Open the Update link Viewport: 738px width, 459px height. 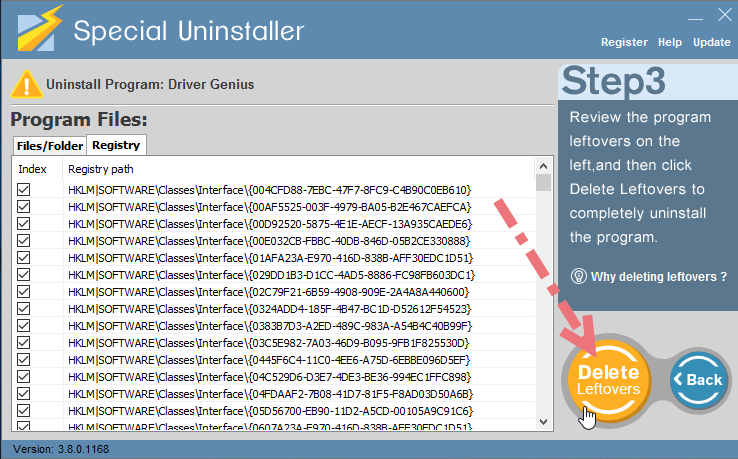(712, 42)
